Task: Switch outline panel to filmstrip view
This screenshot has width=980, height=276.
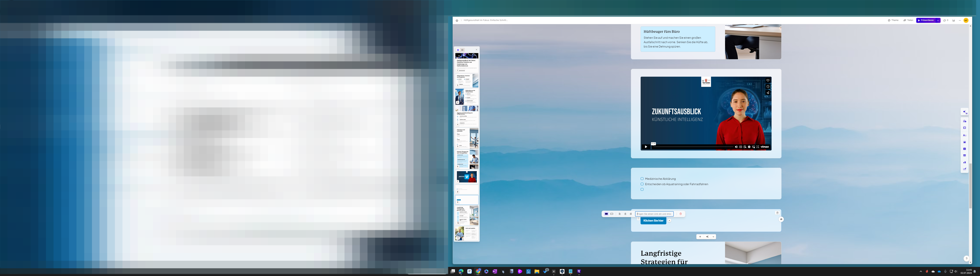Action: tap(458, 50)
